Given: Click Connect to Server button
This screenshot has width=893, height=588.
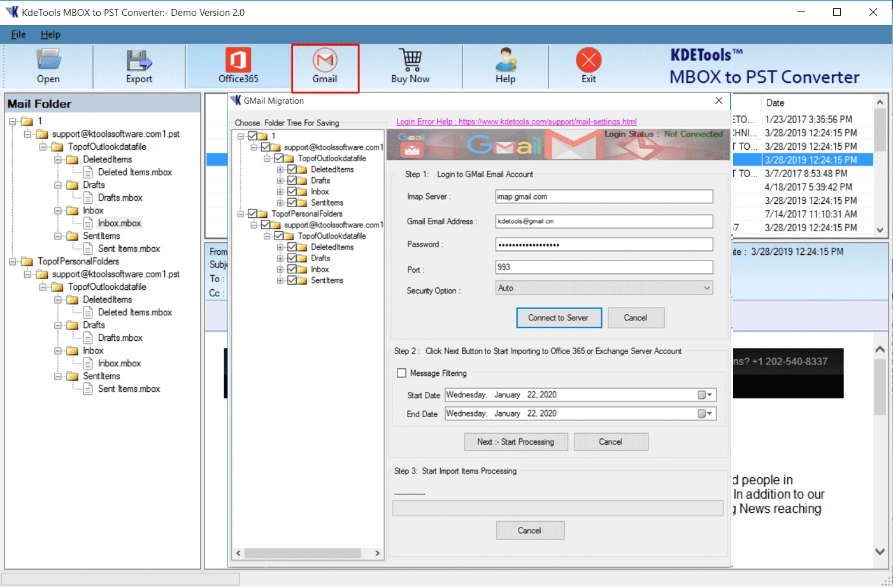Looking at the screenshot, I should click(559, 318).
